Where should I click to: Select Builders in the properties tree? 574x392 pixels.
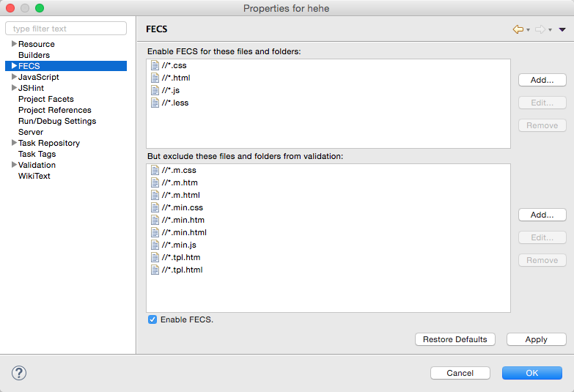(34, 55)
